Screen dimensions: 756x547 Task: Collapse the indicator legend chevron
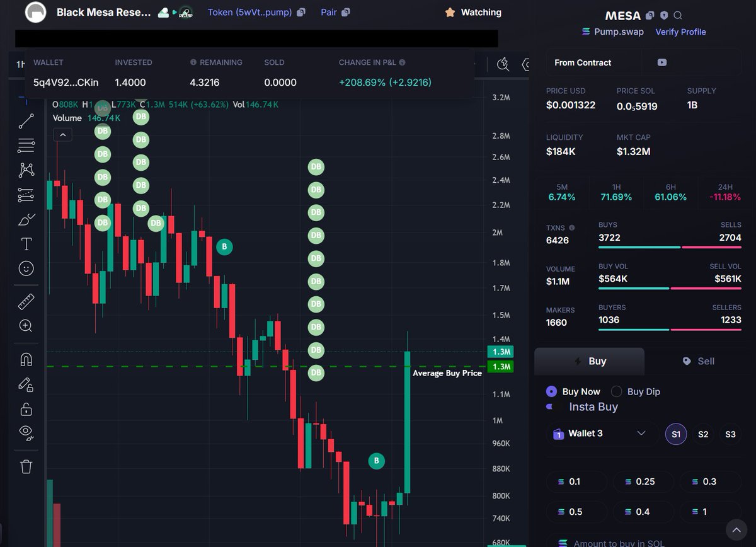tap(62, 134)
